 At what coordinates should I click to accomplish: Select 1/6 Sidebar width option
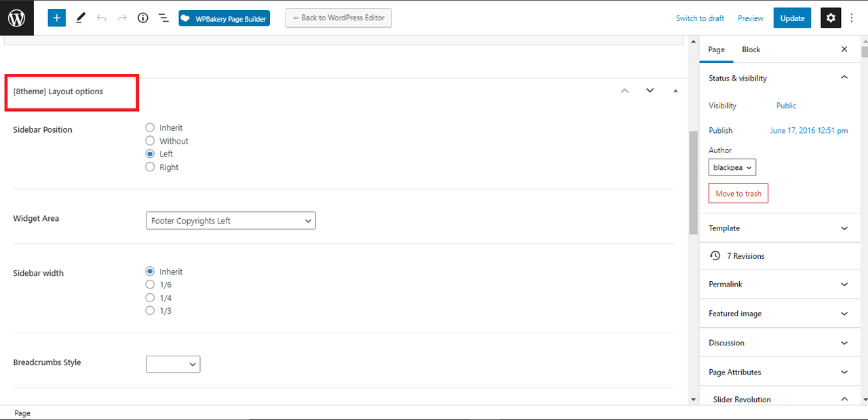click(x=151, y=285)
